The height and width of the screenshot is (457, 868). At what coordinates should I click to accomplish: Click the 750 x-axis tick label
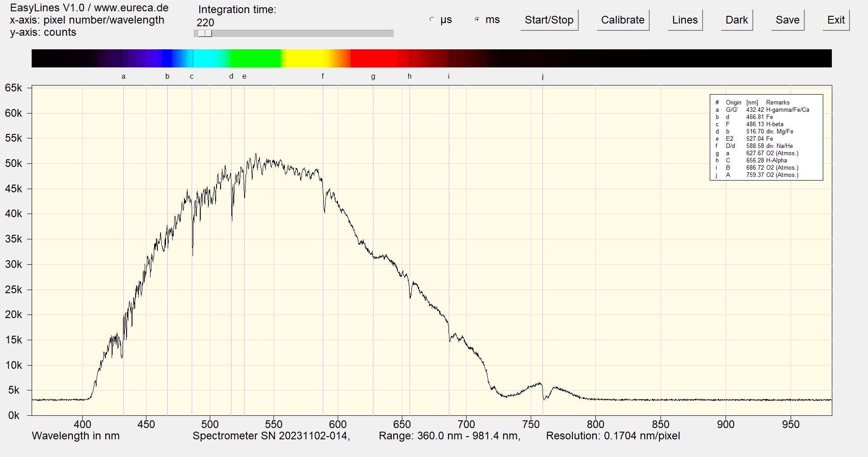tap(531, 424)
